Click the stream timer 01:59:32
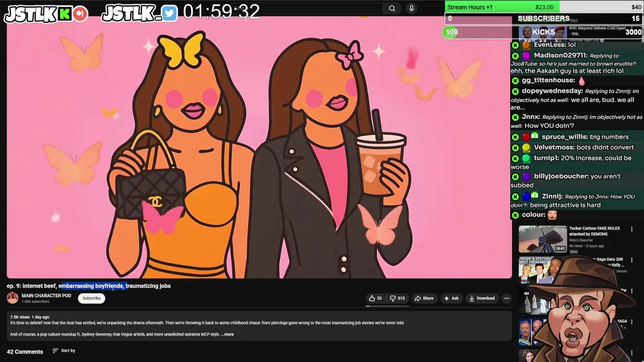This screenshot has width=644, height=362. 221,12
